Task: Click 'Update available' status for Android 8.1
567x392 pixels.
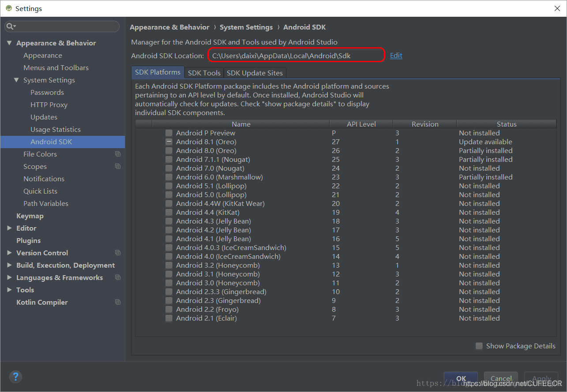Action: coord(485,142)
